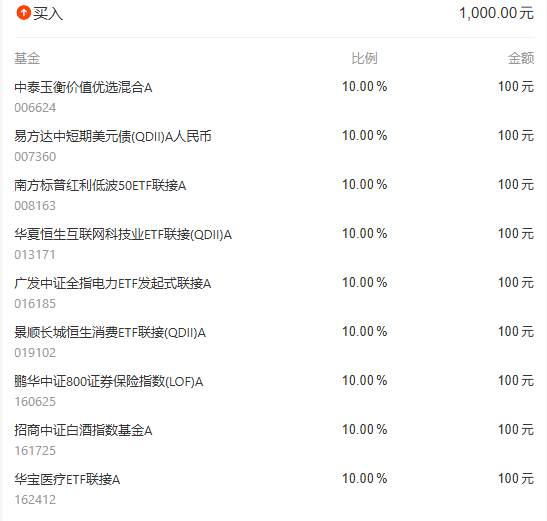Image resolution: width=547 pixels, height=521 pixels.
Task: Open fund 中泰玉衡价值优选混合A
Action: (83, 87)
